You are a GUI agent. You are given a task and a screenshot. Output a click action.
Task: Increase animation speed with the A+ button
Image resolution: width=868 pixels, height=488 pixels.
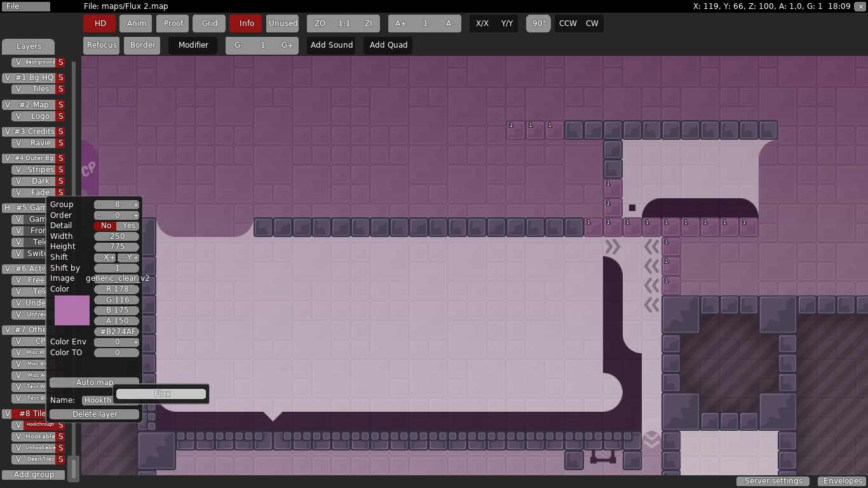[x=400, y=24]
